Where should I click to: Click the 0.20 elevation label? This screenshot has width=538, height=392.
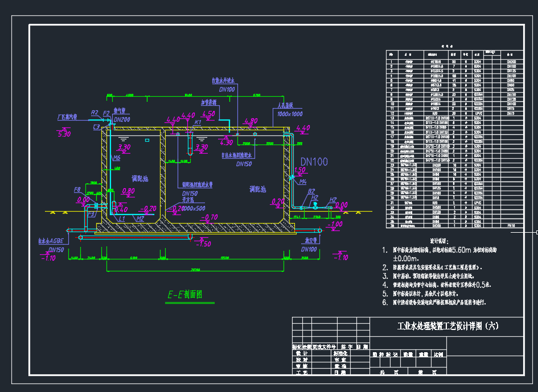pos(278,201)
